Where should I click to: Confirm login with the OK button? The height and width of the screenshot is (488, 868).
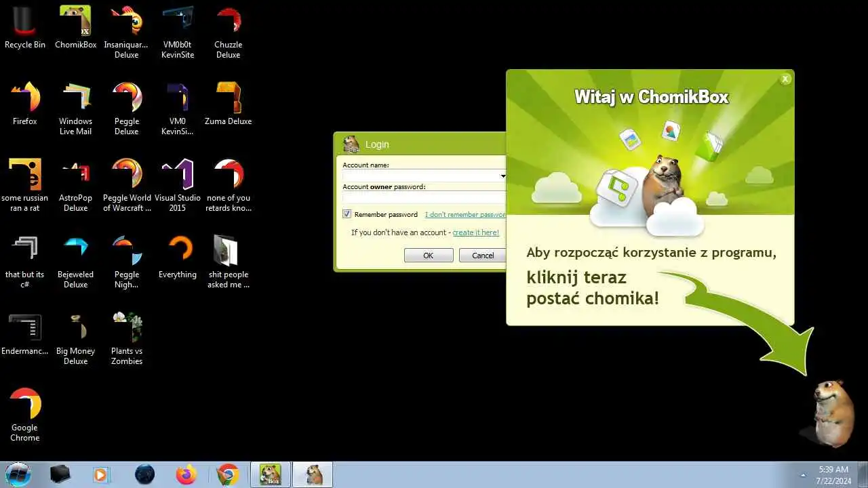coord(429,256)
